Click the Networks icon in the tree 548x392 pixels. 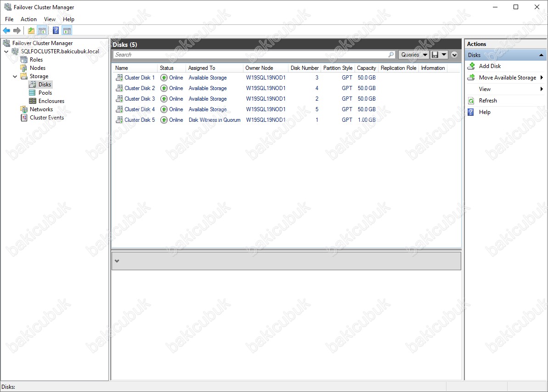coord(24,109)
